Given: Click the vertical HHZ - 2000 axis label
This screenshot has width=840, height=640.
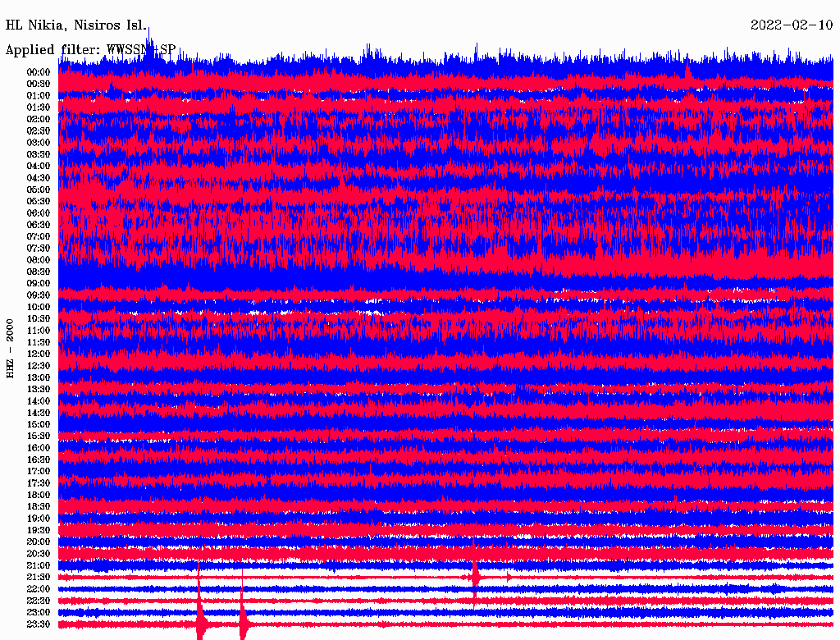Looking at the screenshot, I should point(11,349).
